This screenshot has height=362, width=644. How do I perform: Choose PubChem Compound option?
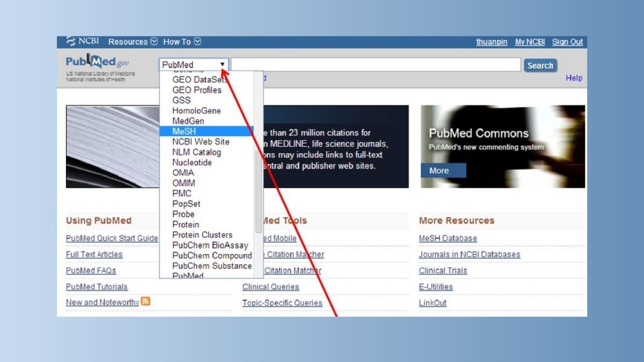coord(212,255)
